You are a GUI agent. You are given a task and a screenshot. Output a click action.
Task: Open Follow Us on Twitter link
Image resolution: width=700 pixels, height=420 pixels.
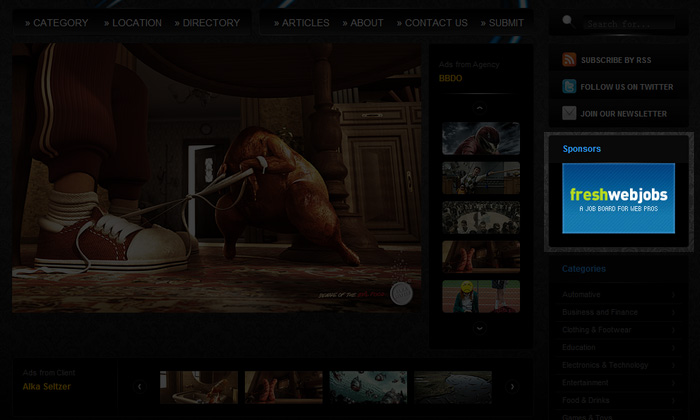click(x=627, y=87)
